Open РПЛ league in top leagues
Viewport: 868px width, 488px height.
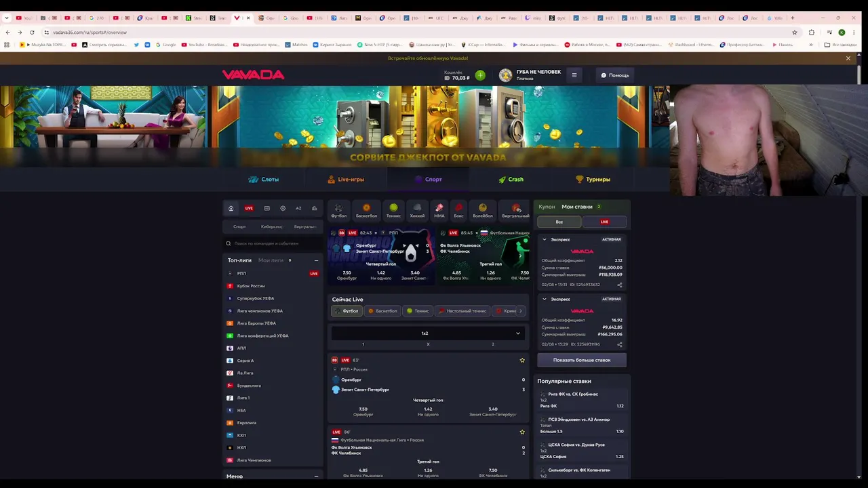[x=273, y=273]
